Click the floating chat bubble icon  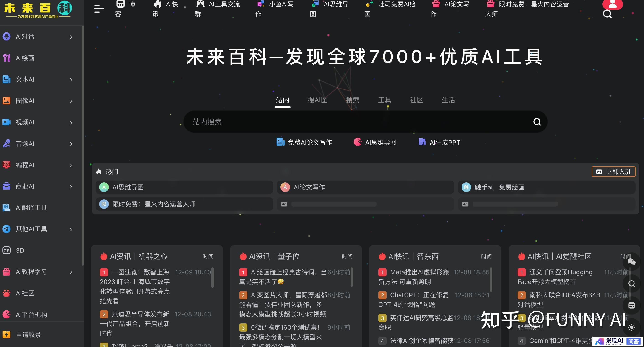point(631,306)
